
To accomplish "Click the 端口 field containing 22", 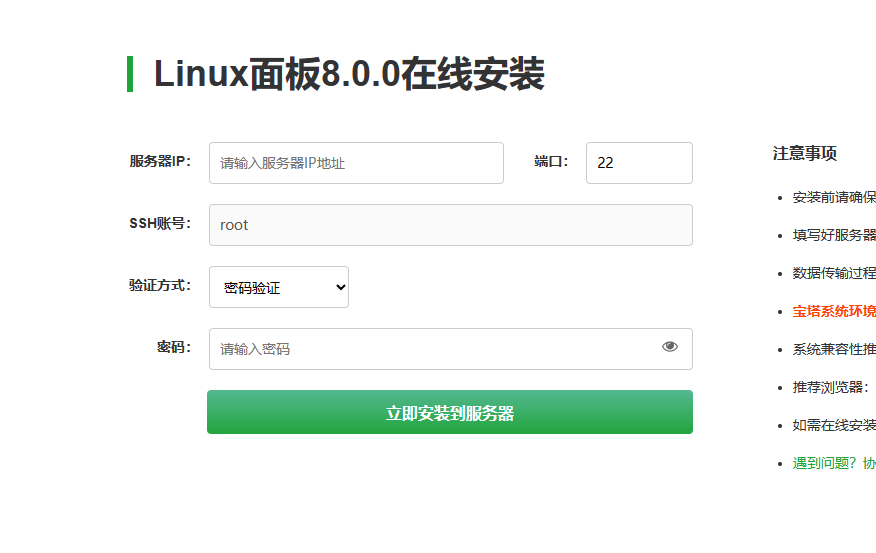I will click(x=639, y=163).
